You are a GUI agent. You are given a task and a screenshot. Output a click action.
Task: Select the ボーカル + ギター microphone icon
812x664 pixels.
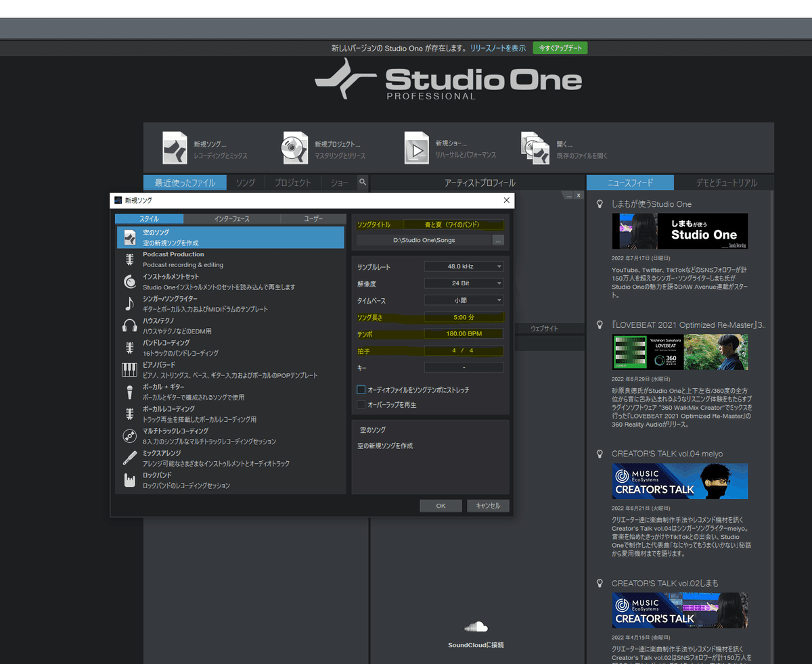pos(129,392)
